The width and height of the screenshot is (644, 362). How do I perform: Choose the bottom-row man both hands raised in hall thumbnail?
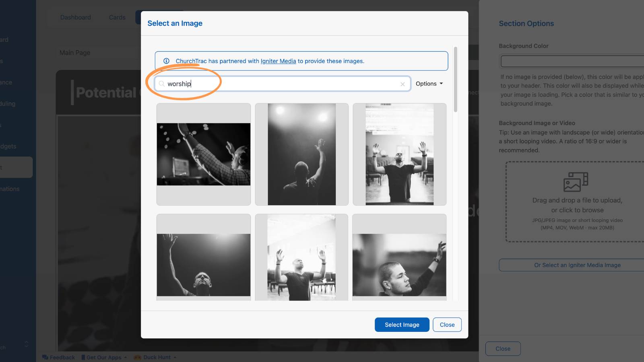point(301,257)
